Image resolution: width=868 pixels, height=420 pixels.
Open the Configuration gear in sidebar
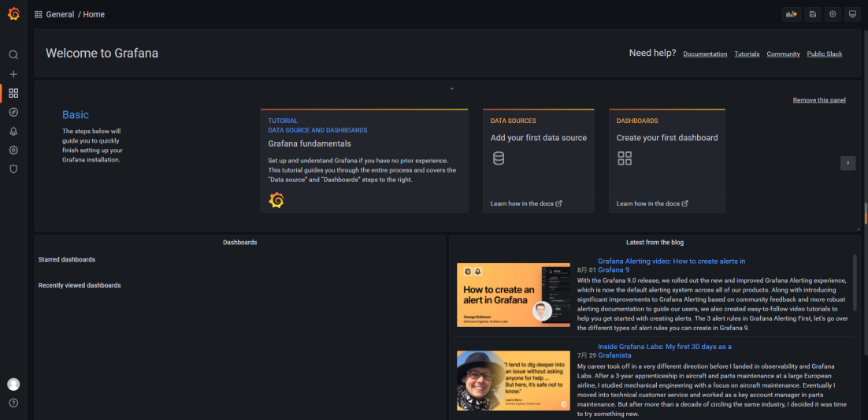click(14, 151)
